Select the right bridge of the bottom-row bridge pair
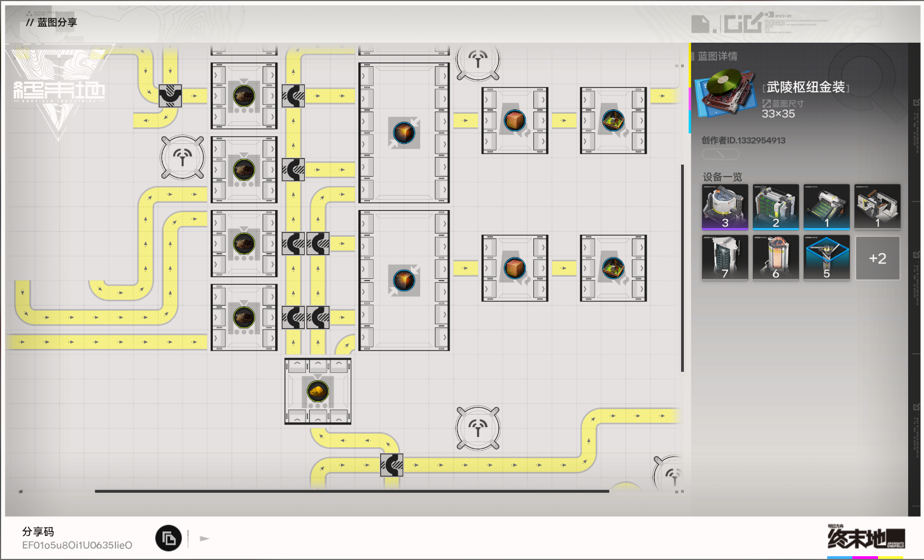 (318, 317)
